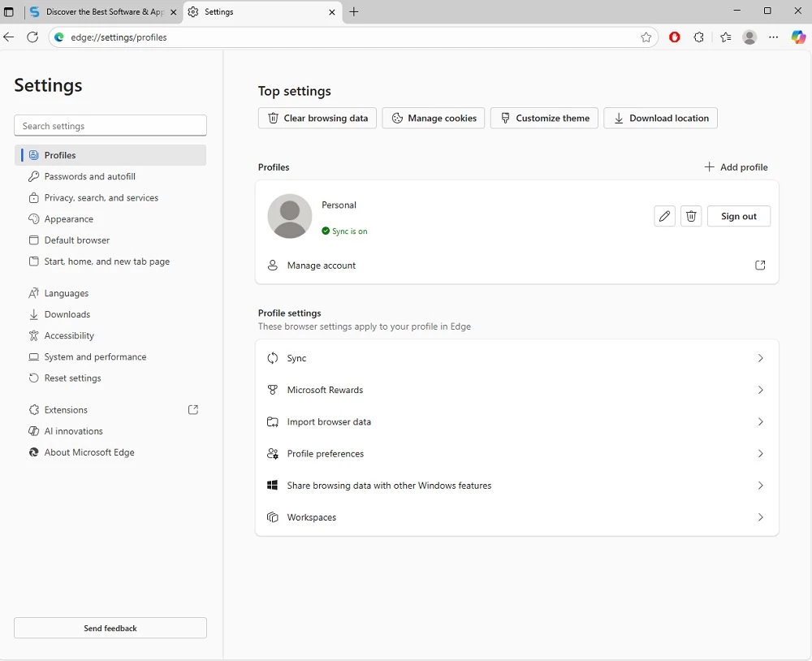Open Passwords and autofill in the sidebar
This screenshot has height=661, width=812.
point(89,176)
